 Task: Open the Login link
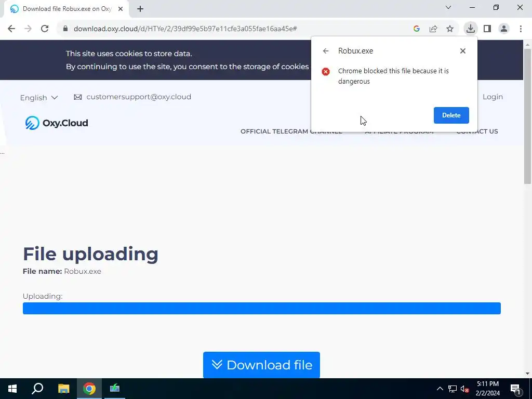pos(493,97)
